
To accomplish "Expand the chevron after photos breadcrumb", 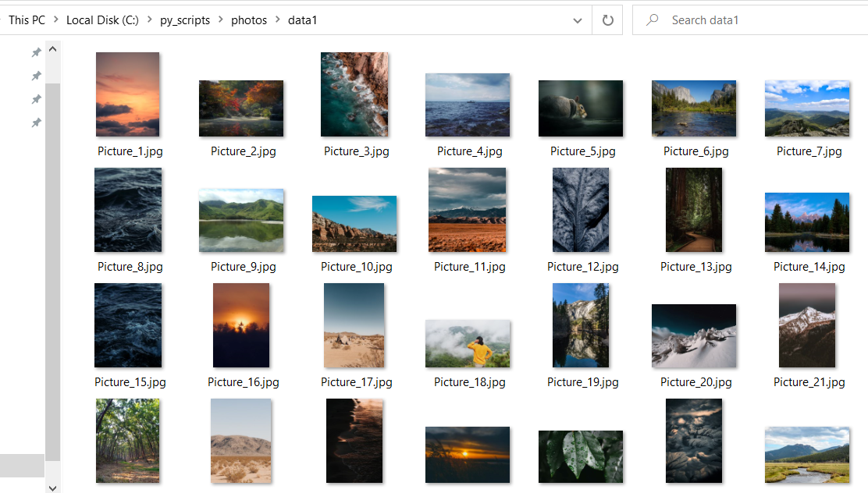I will [278, 20].
